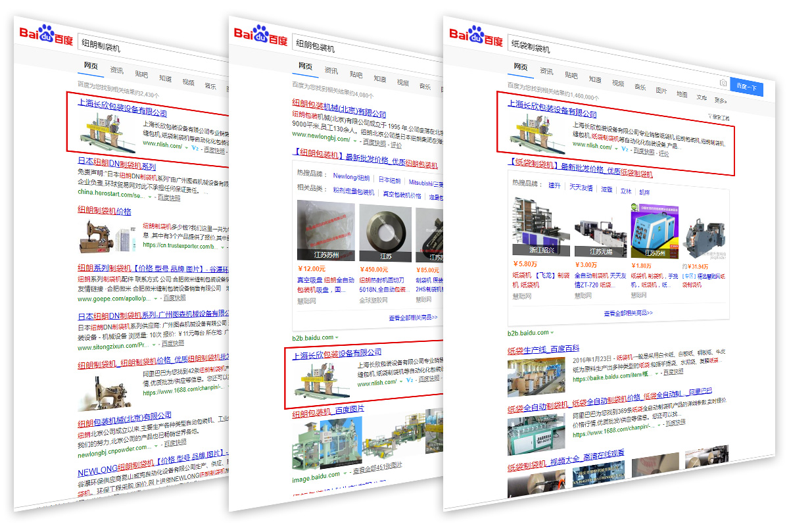The image size is (789, 532).
Task: Click the 天天友信 hot brand link
Action: [581, 188]
